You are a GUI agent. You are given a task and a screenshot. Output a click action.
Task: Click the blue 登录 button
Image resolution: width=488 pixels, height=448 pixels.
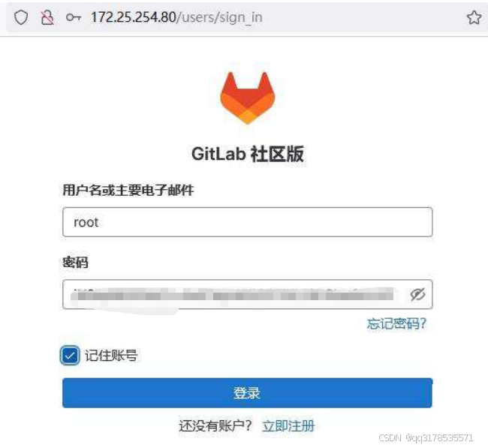point(248,393)
